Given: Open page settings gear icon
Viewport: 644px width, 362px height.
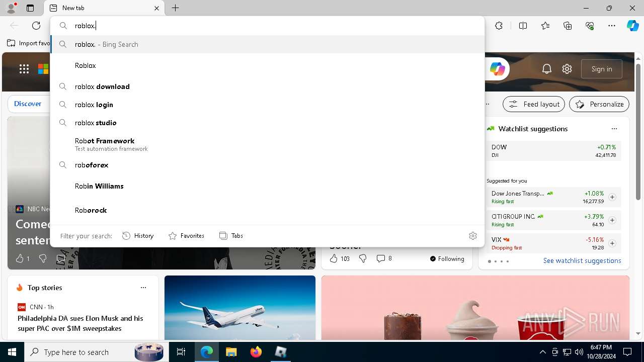Looking at the screenshot, I should tap(567, 69).
